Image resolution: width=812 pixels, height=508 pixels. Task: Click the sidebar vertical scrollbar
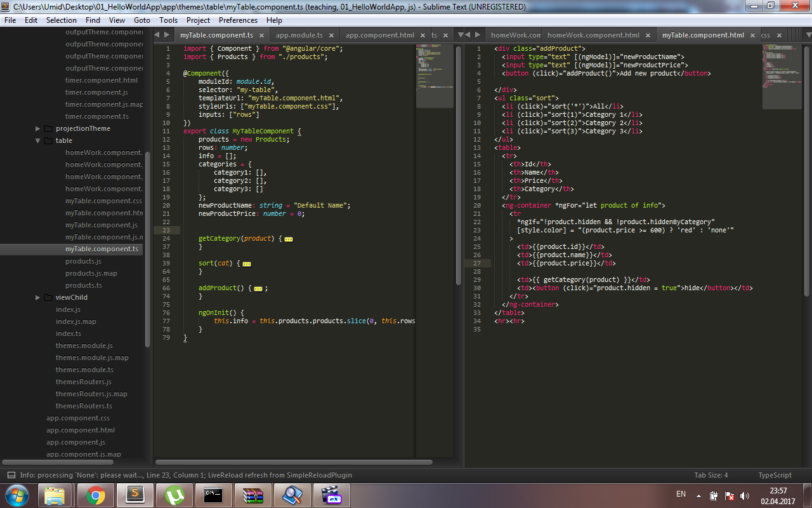(x=148, y=249)
